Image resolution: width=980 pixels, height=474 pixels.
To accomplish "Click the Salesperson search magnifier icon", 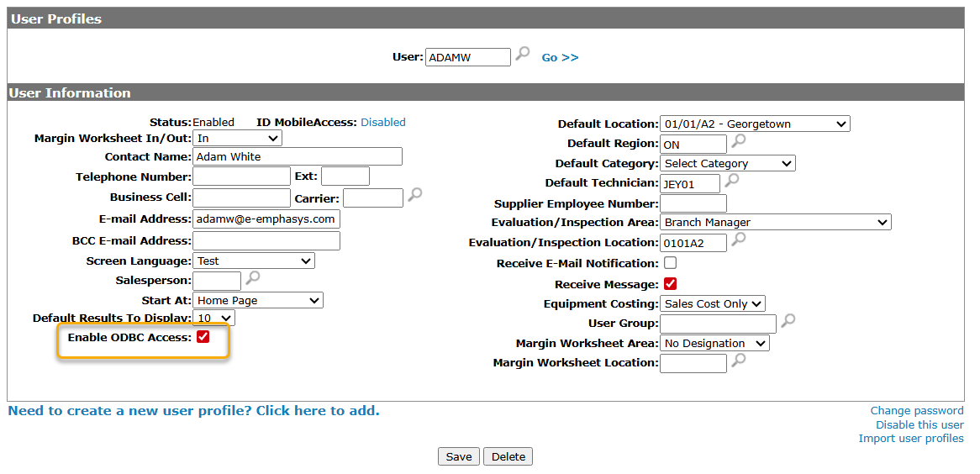I will [252, 278].
